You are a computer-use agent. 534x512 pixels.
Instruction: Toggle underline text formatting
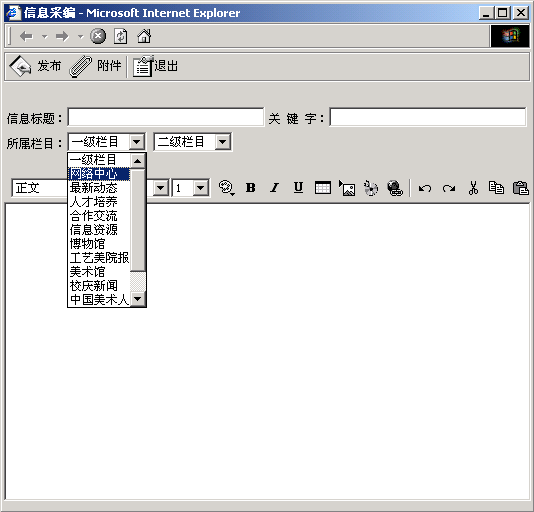298,188
